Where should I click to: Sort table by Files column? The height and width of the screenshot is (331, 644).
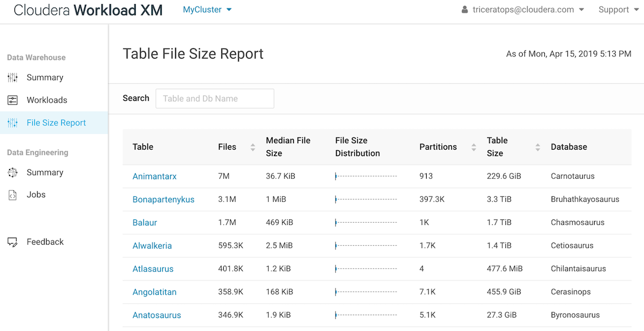[253, 147]
